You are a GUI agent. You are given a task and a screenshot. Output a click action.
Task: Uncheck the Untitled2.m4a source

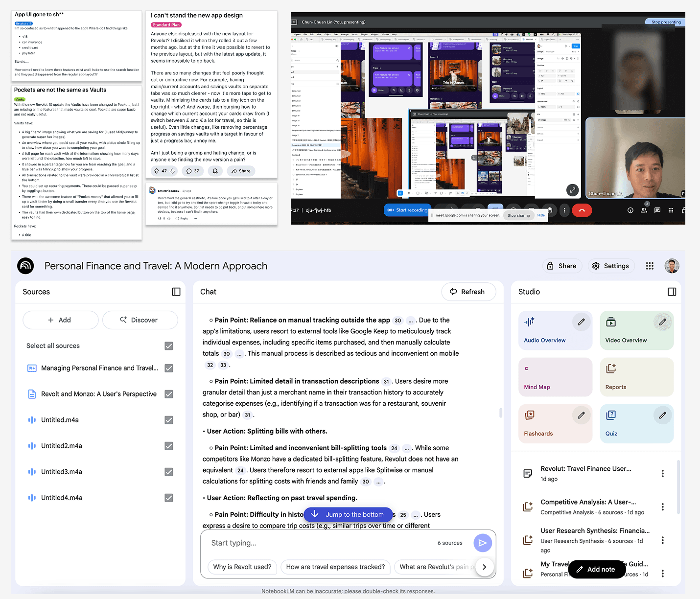(169, 446)
